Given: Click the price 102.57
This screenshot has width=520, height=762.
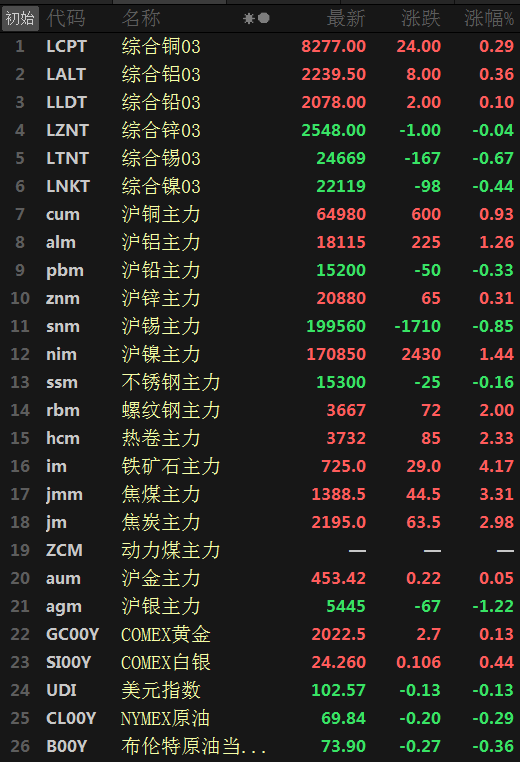Looking at the screenshot, I should [x=339, y=691].
